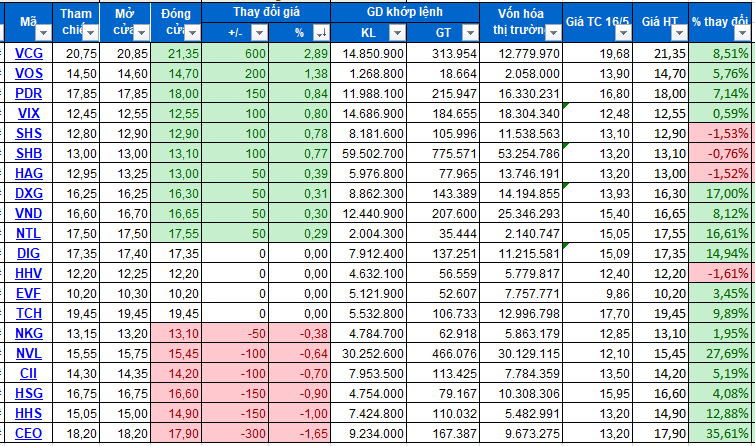Select VCG closing price cell 21,35

coord(176,53)
